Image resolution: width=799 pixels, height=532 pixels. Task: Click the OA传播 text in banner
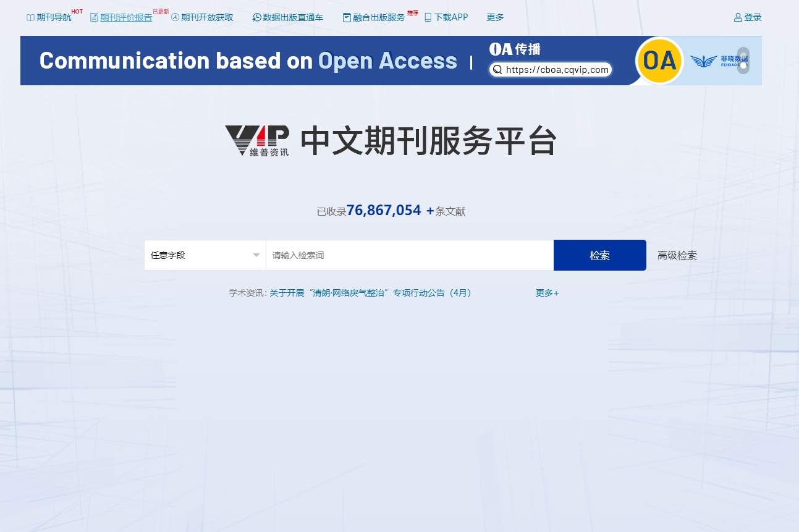point(515,49)
